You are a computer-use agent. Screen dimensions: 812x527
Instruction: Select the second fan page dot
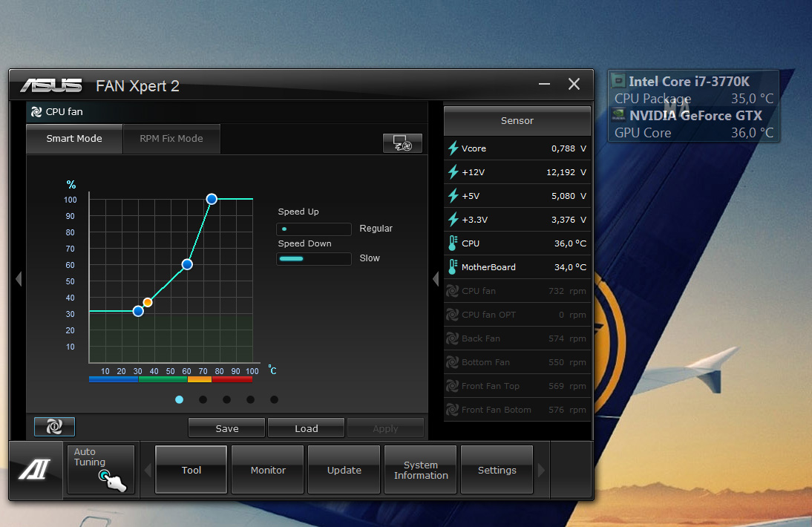(203, 399)
